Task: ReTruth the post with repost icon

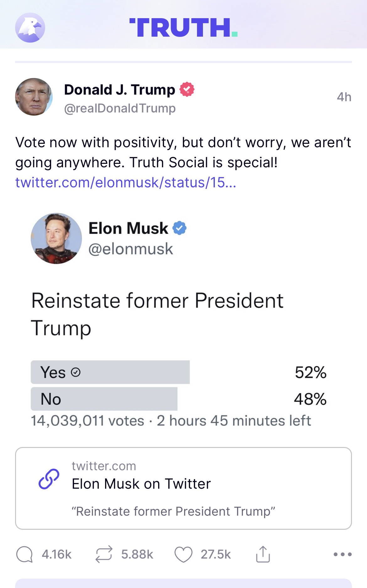Action: 104,554
